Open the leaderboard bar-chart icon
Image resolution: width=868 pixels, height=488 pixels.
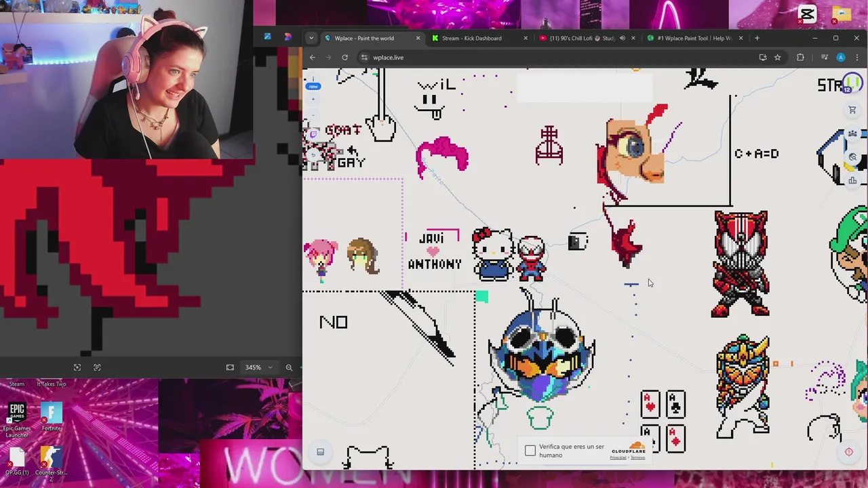coord(852,180)
